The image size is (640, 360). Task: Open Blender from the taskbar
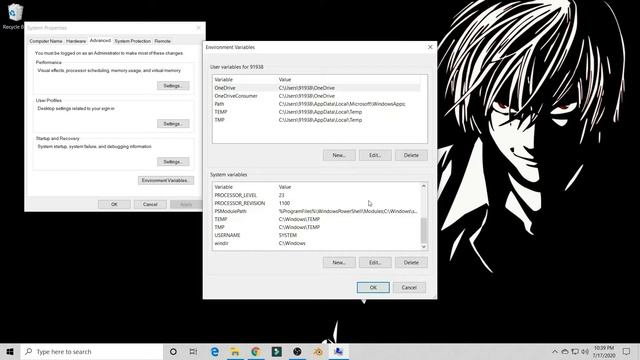(318, 351)
